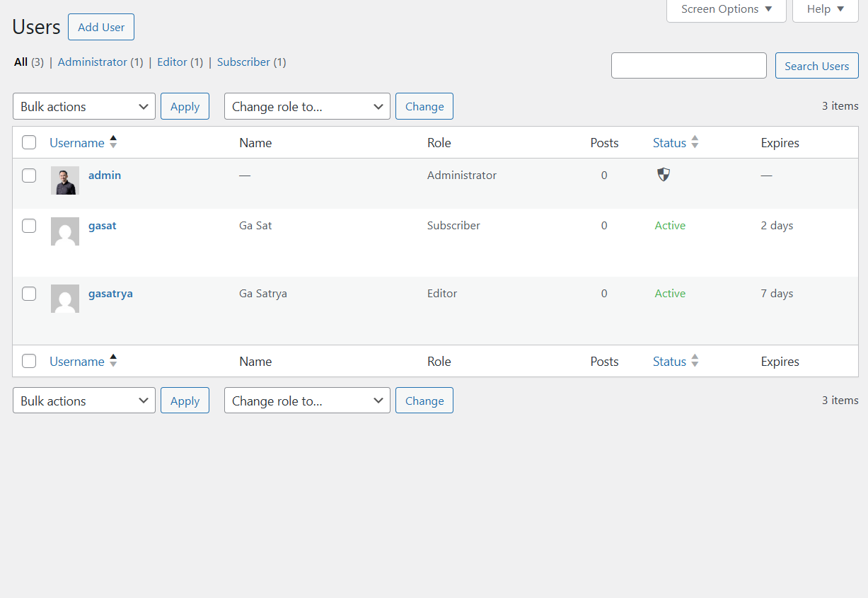
Task: Open the Change role to dropdown
Action: 306,106
